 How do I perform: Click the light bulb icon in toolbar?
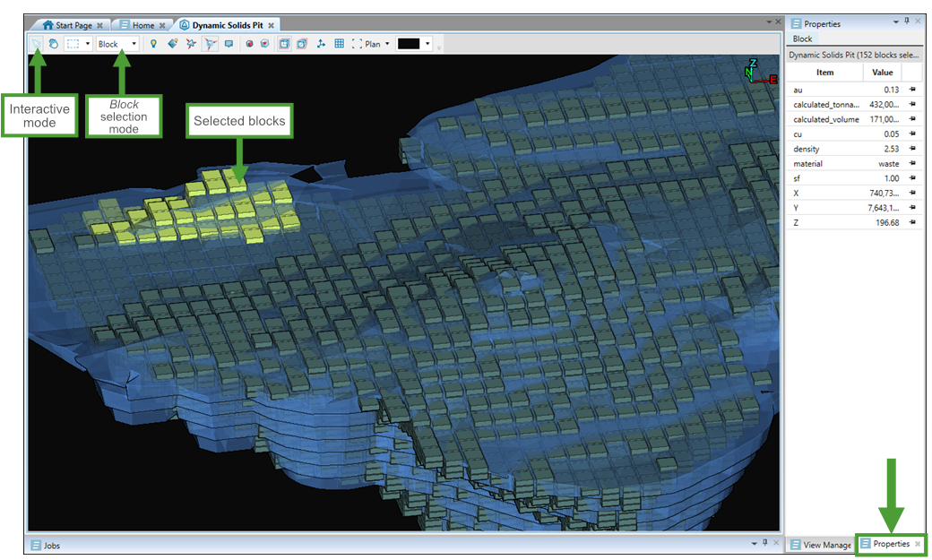click(153, 43)
